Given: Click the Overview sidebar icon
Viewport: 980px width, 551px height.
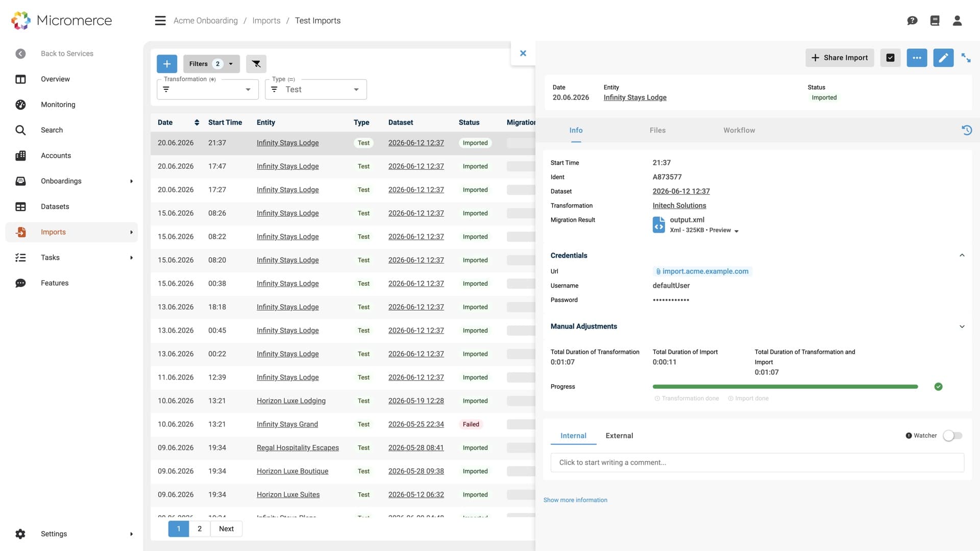Looking at the screenshot, I should coord(20,79).
